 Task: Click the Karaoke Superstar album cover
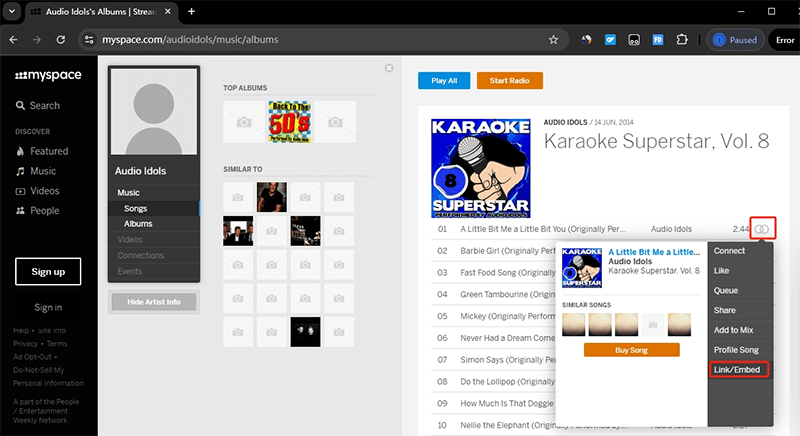tap(481, 168)
